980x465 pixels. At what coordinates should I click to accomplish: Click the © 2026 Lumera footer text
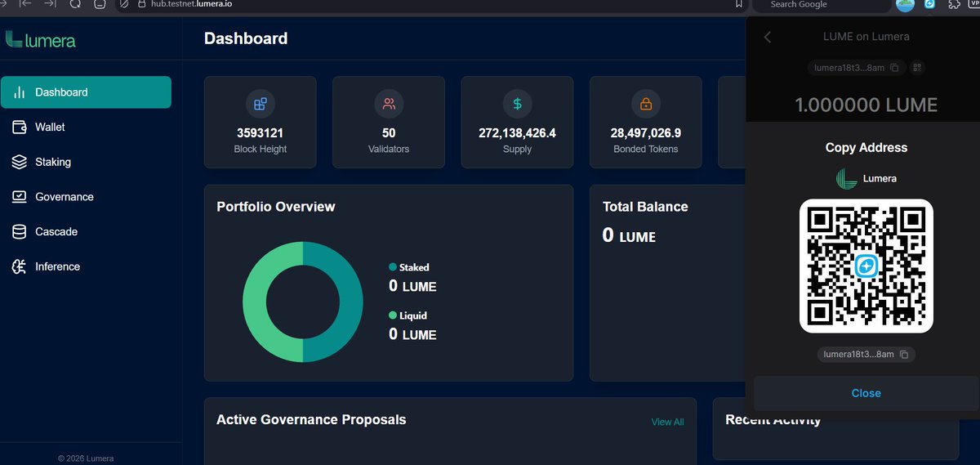[86, 458]
